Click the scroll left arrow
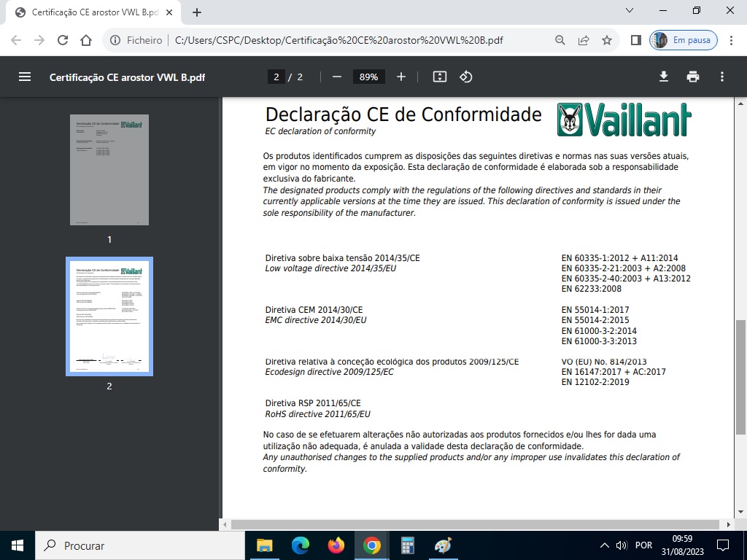Viewport: 747px width, 560px height. pos(225,524)
